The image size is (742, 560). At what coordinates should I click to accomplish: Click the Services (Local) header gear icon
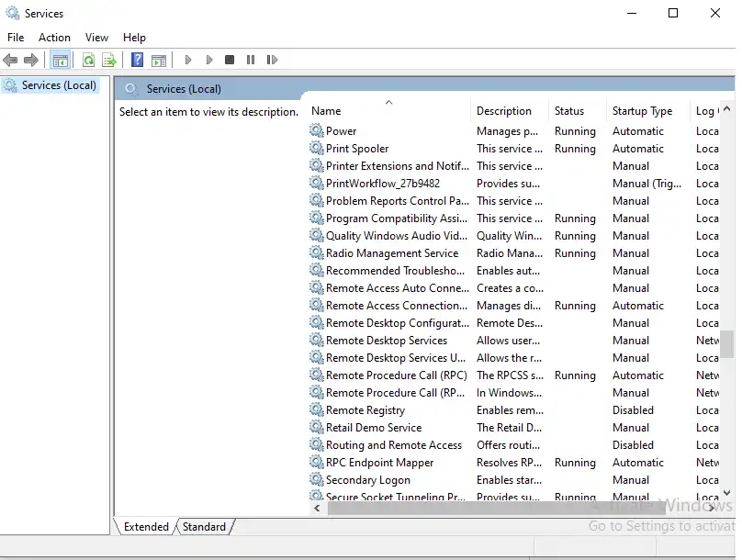[x=131, y=89]
